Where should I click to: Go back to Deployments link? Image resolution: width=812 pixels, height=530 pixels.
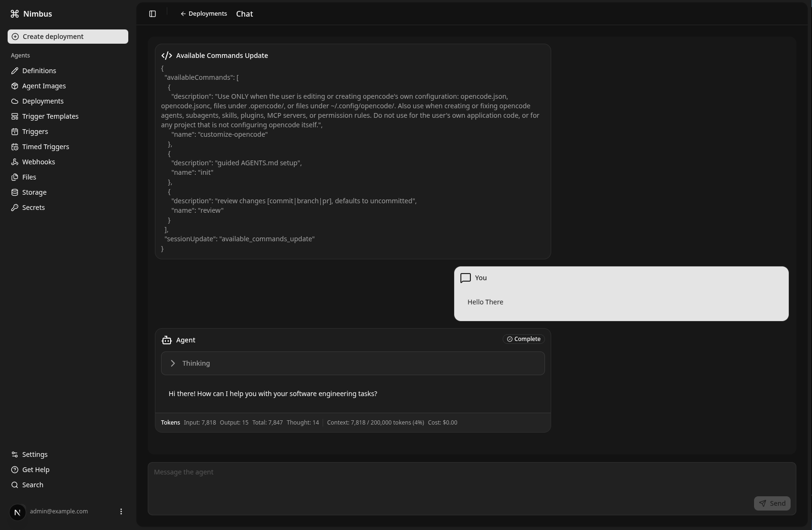(x=204, y=14)
